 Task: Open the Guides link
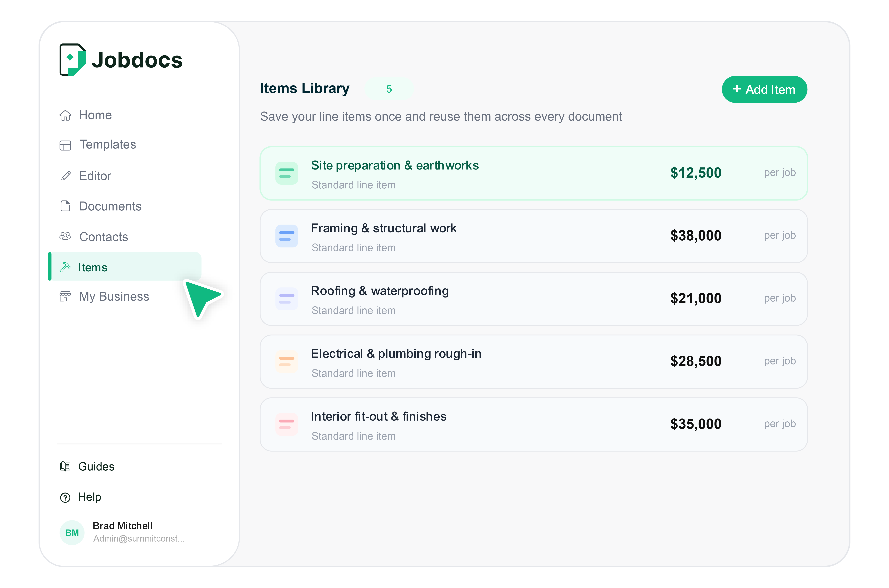(96, 466)
